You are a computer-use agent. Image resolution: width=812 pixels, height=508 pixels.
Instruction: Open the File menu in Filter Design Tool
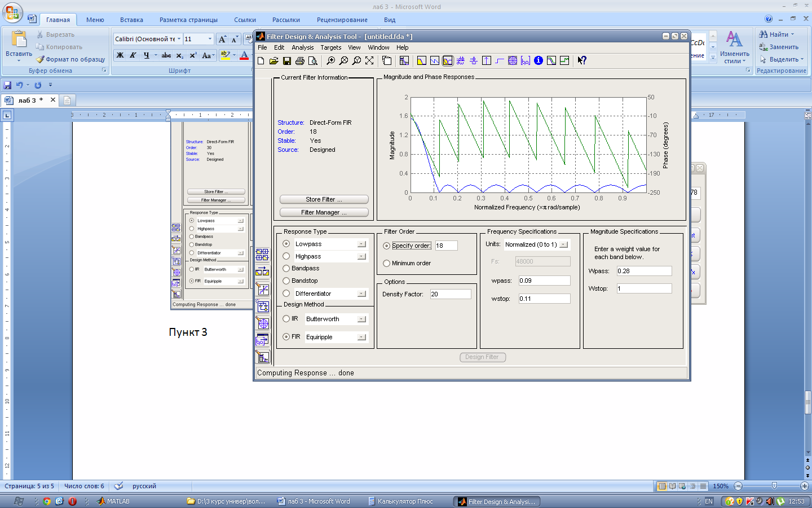point(262,47)
